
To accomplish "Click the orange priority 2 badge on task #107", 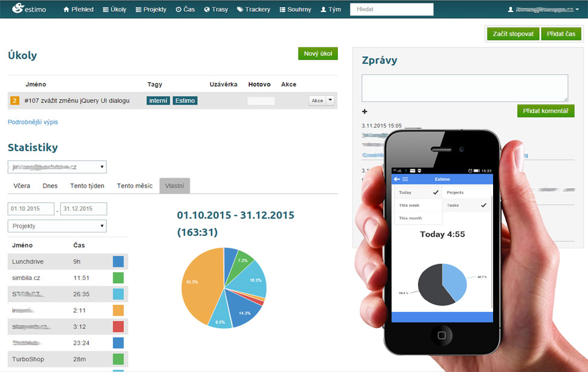I will click(x=15, y=100).
